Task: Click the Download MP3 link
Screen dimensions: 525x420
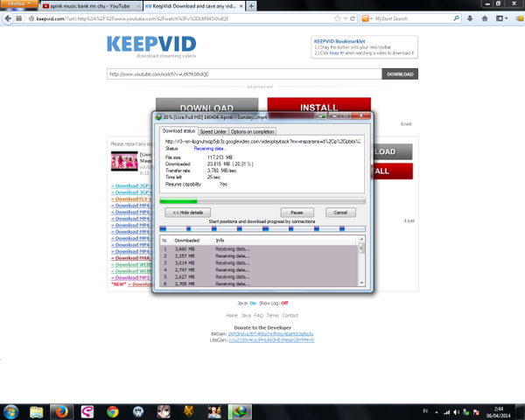Action: point(131,277)
